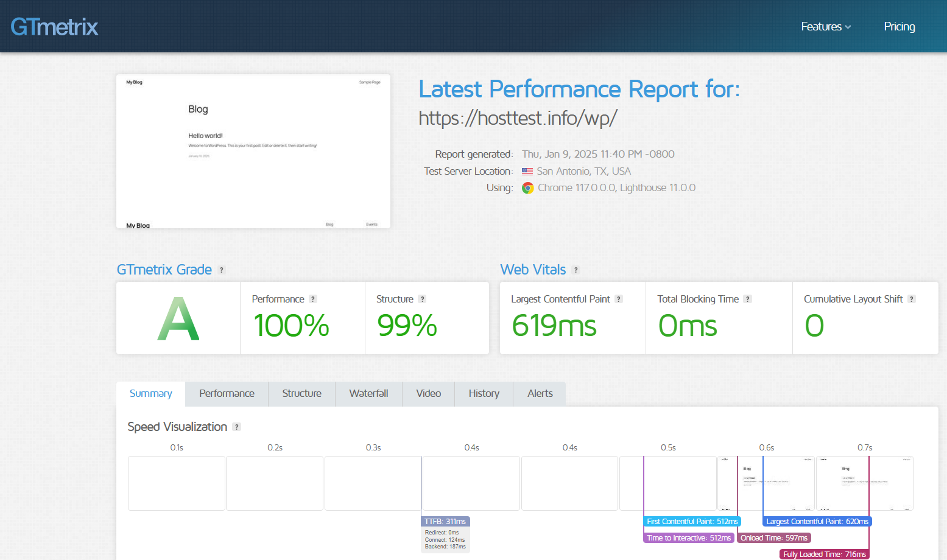Screen dimensions: 947x560
Task: Click the 0.6s filmstrip frame
Action: tap(766, 483)
